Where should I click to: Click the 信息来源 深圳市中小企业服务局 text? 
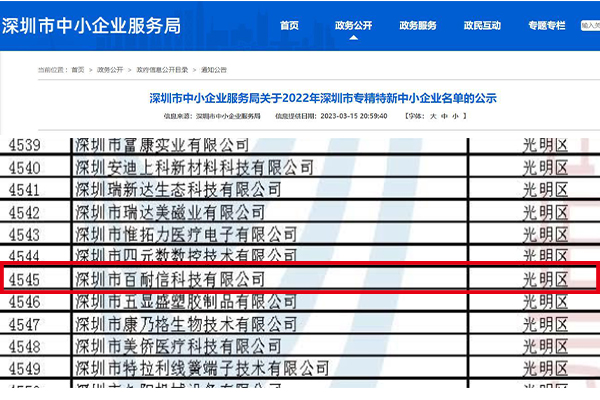coord(212,116)
